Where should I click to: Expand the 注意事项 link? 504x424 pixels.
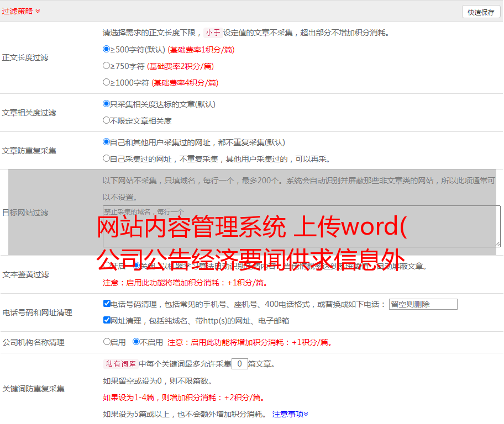[x=290, y=414]
